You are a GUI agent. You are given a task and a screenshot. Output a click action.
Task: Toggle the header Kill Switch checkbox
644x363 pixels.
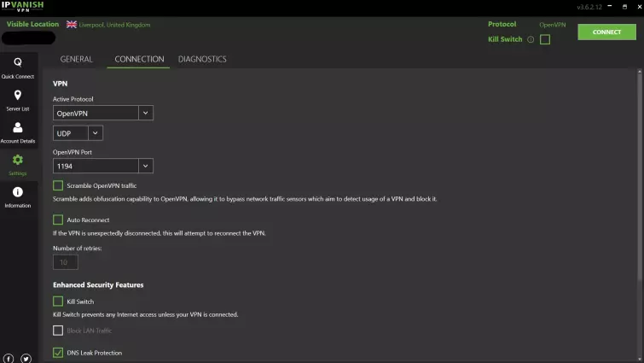point(545,39)
